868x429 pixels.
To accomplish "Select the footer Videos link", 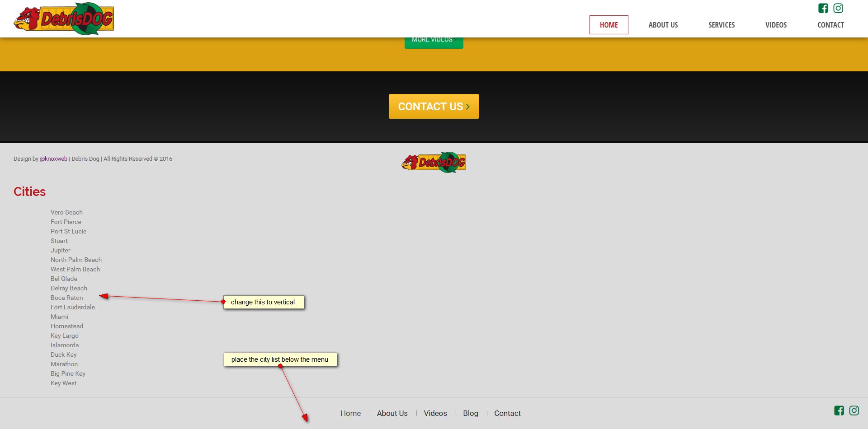I will (435, 413).
